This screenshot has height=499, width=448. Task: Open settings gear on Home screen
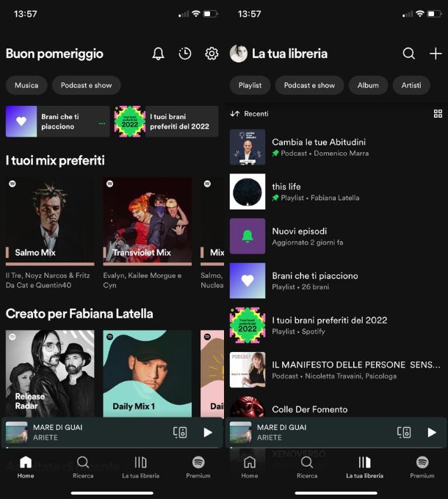[x=212, y=54]
